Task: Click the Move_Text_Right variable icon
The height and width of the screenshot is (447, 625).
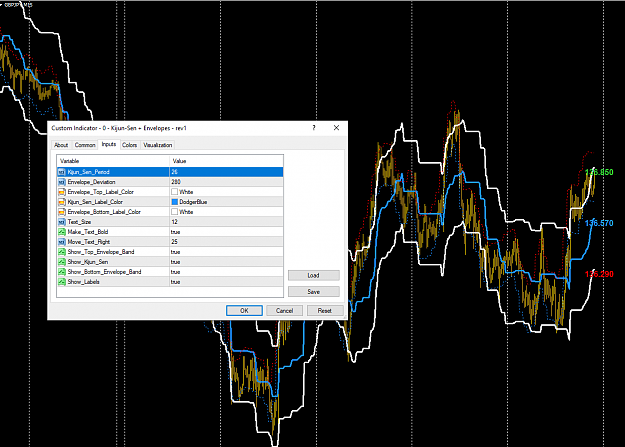Action: click(x=62, y=242)
